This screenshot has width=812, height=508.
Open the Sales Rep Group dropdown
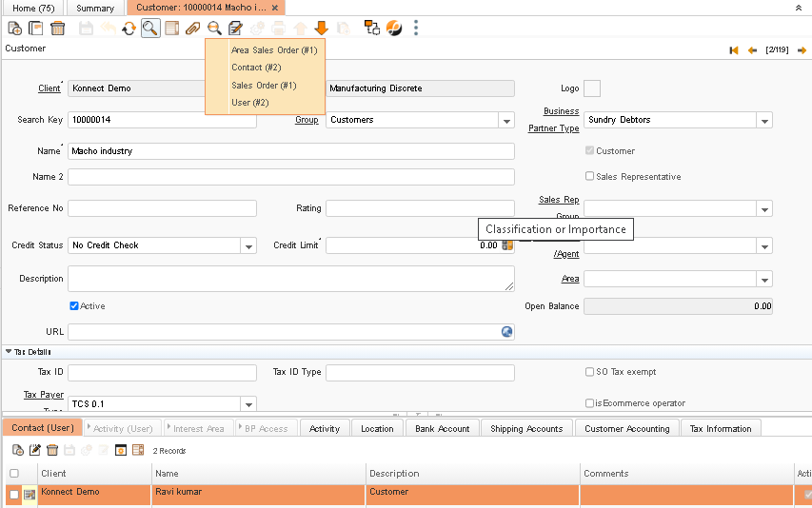764,209
